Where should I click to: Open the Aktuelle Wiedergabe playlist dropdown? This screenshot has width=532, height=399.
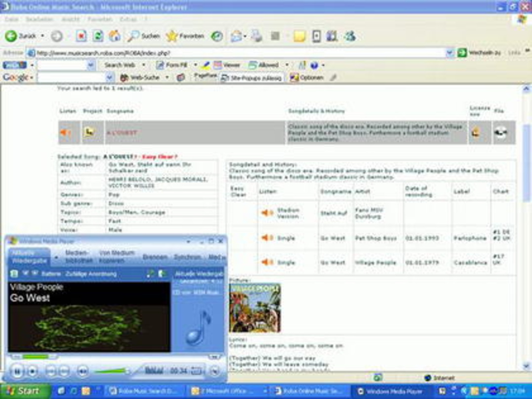(x=199, y=274)
